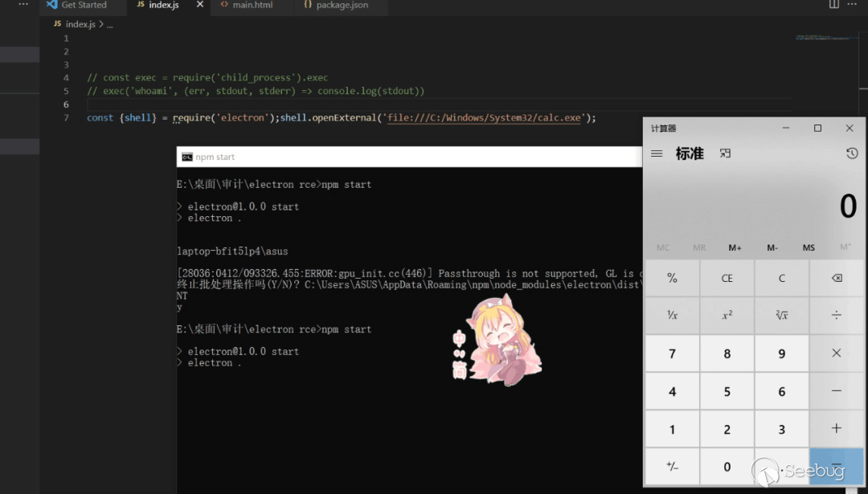Click the CE clear entry button

(x=727, y=279)
